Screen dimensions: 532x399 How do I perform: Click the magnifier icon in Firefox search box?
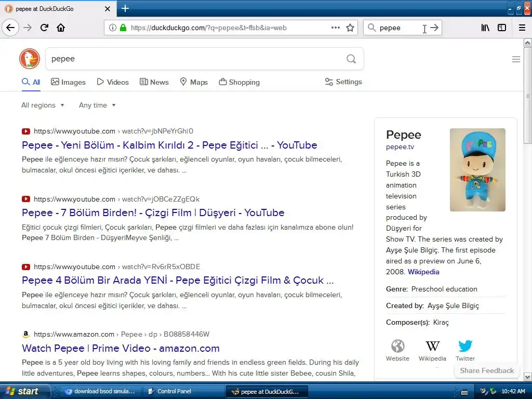point(371,28)
